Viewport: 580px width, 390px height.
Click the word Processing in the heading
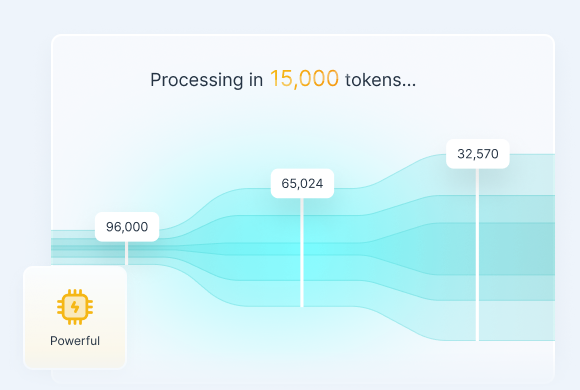click(x=196, y=80)
